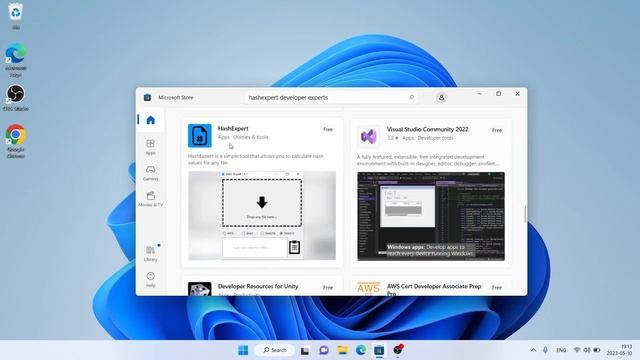Click the HashExpert app icon
The width and height of the screenshot is (640, 360).
point(200,136)
